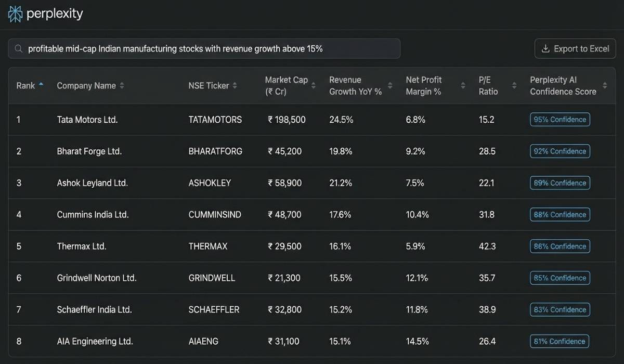The image size is (624, 364).
Task: Click the search magnifier icon
Action: coord(18,48)
